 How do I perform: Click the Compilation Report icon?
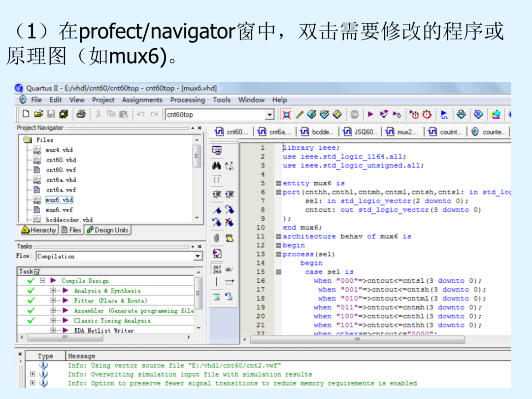(x=461, y=114)
